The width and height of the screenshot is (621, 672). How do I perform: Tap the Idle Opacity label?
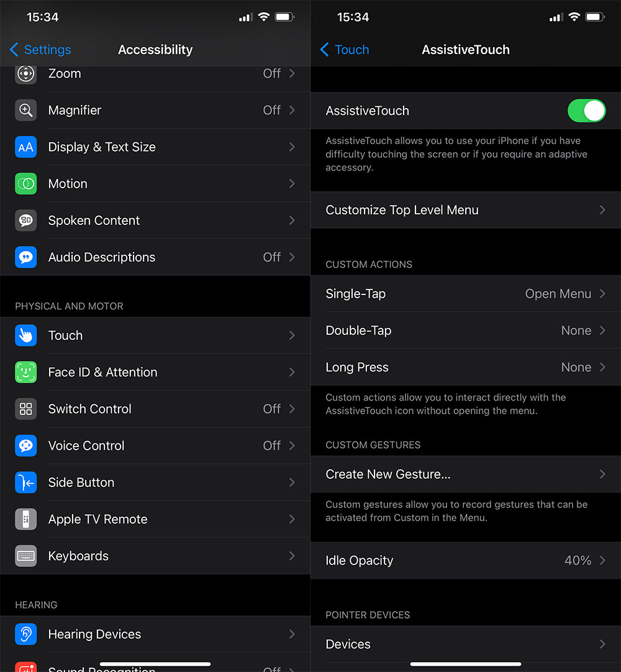(359, 561)
